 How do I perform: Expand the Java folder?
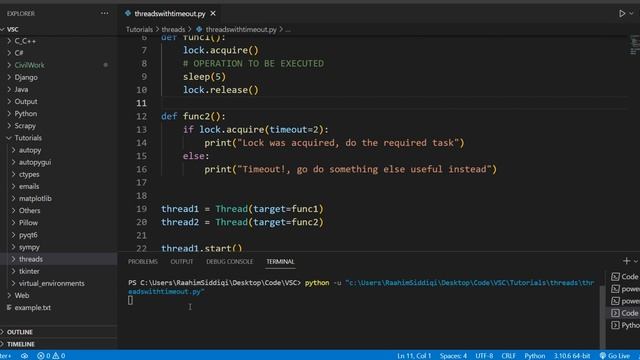pyautogui.click(x=21, y=89)
